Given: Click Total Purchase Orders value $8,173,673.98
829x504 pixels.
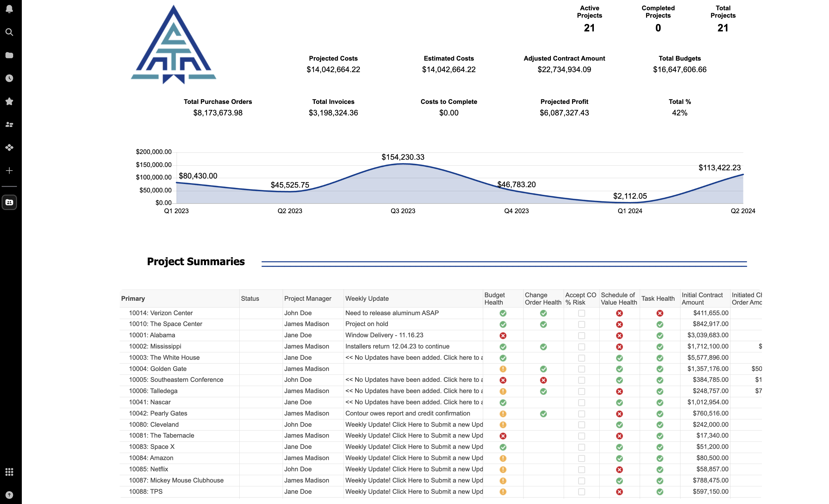Looking at the screenshot, I should [218, 113].
